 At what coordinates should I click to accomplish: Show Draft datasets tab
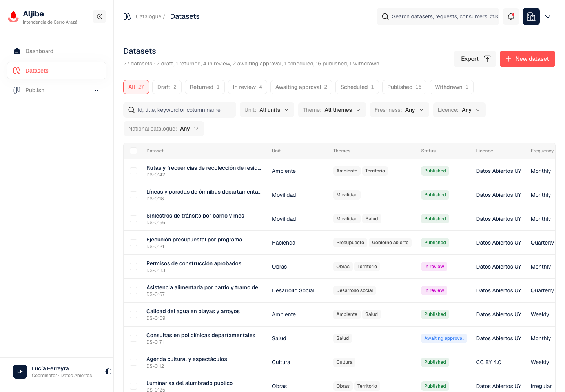point(167,87)
